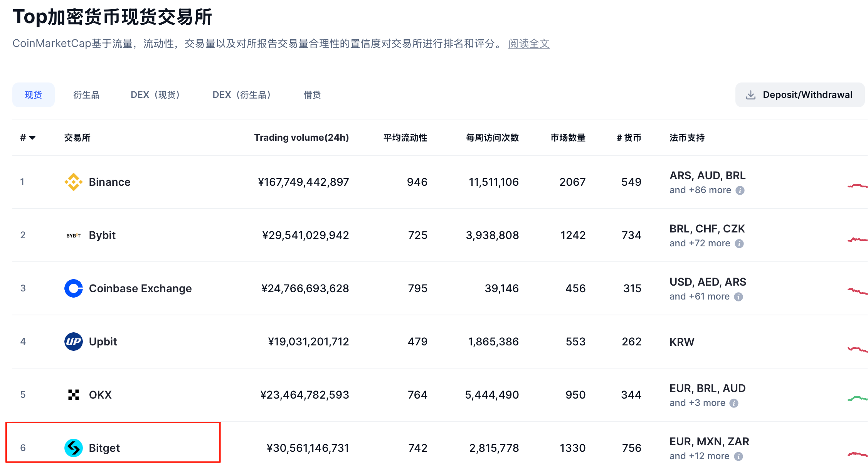Click Bybit market count 1242
868x468 pixels.
click(573, 235)
